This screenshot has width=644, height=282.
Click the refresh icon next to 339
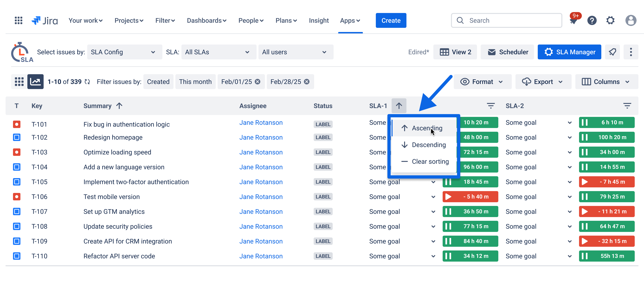point(87,82)
